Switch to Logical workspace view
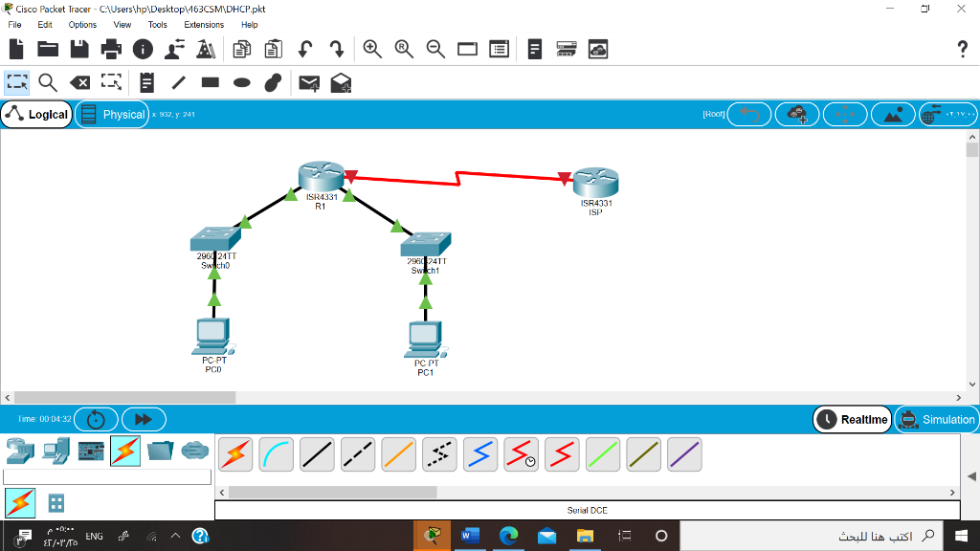Viewport: 980px width, 551px height. pyautogui.click(x=37, y=115)
